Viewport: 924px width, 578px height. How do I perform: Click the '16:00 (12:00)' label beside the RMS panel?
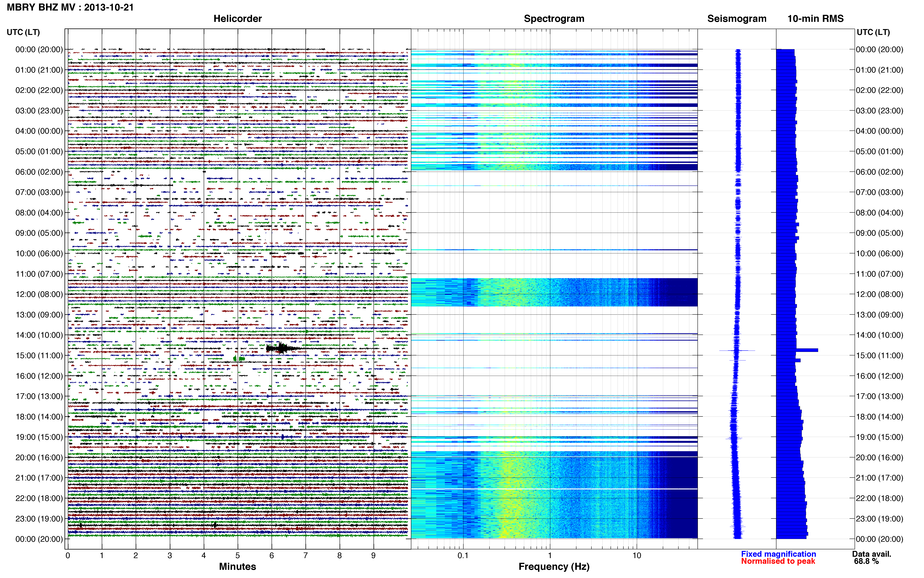click(x=880, y=376)
